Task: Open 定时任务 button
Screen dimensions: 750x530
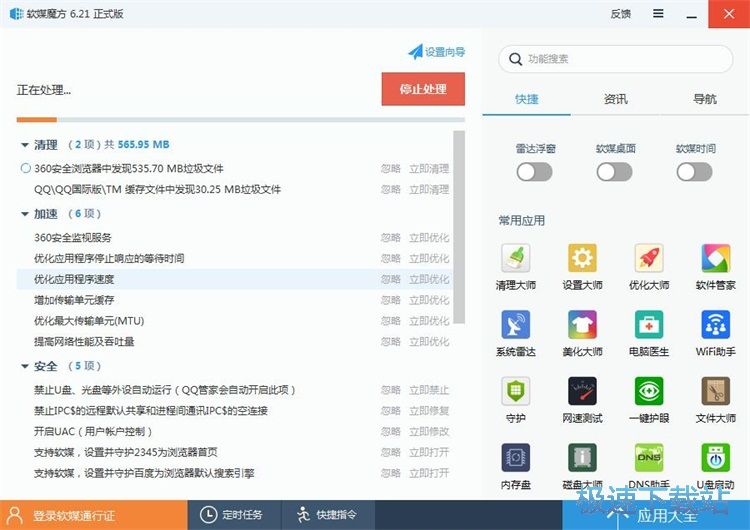Action: coord(232,515)
